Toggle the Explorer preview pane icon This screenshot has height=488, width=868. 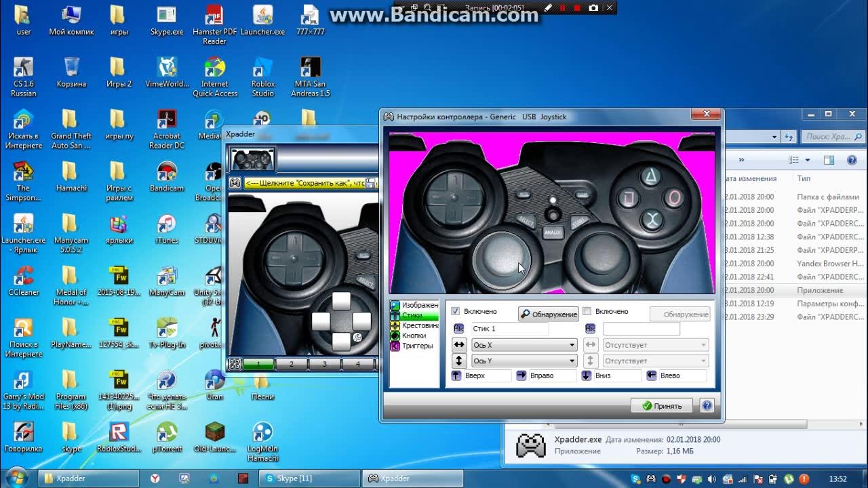[x=829, y=161]
